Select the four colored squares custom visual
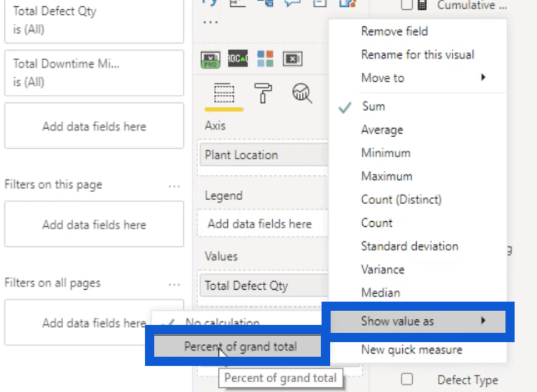The width and height of the screenshot is (537, 392). click(x=265, y=59)
